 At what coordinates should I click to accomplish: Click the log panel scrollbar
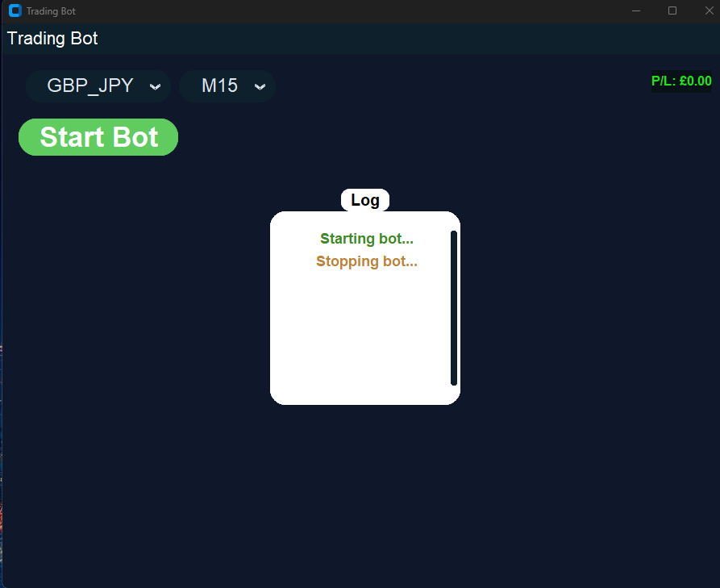point(453,308)
